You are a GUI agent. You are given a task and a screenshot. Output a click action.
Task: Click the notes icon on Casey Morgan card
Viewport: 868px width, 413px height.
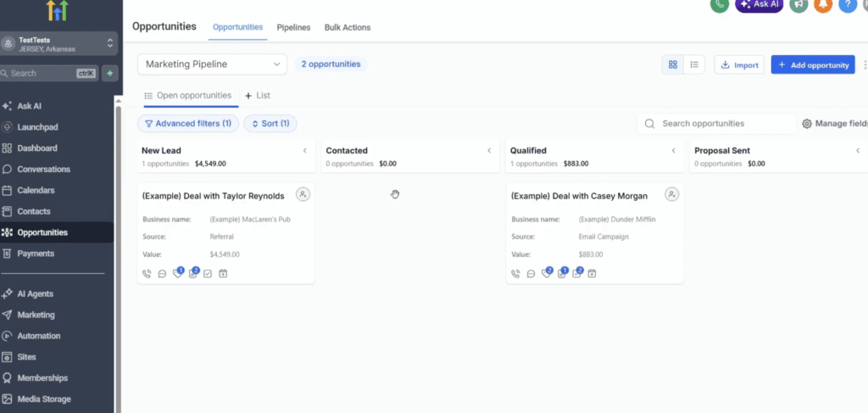click(561, 273)
